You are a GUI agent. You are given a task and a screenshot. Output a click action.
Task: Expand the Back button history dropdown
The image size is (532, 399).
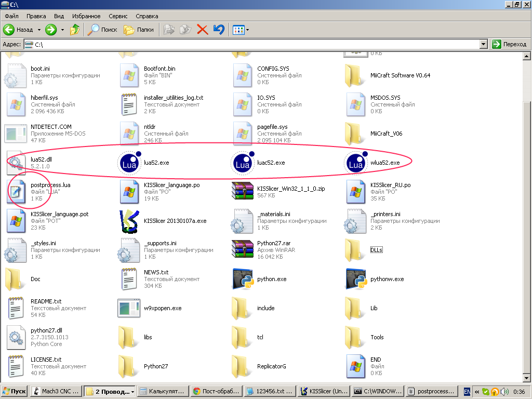(x=38, y=30)
